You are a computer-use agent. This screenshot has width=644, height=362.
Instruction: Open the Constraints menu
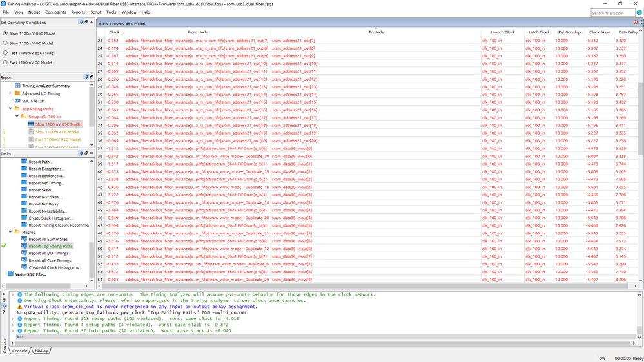coord(55,12)
